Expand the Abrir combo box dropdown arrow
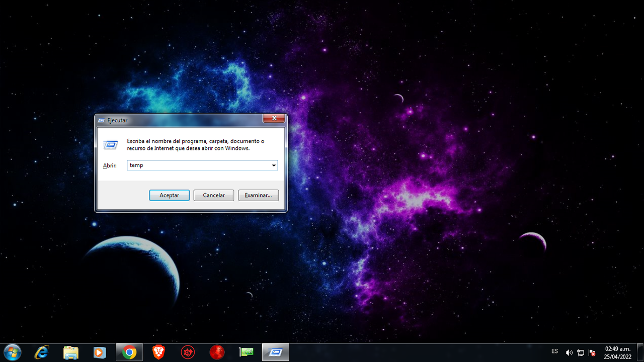Image resolution: width=644 pixels, height=362 pixels. tap(274, 165)
